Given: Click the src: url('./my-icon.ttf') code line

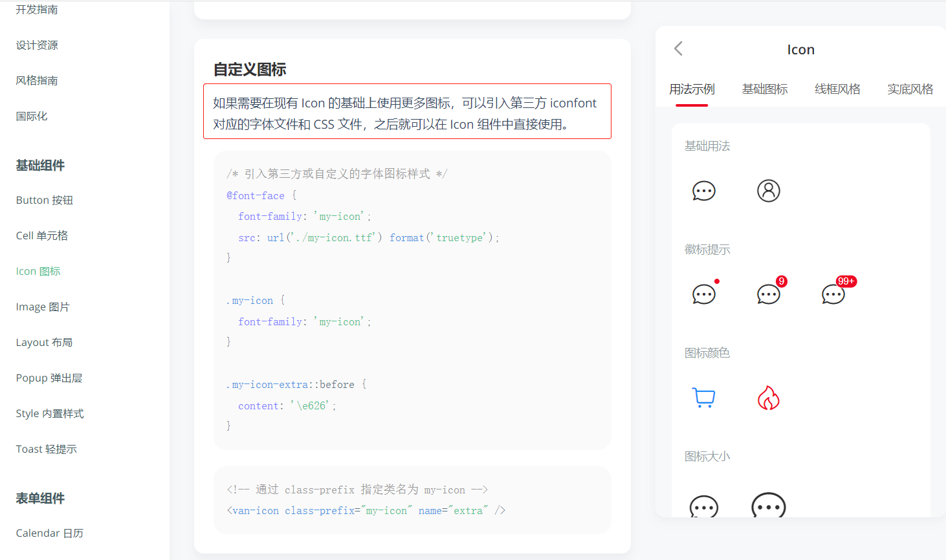Looking at the screenshot, I should point(369,238).
